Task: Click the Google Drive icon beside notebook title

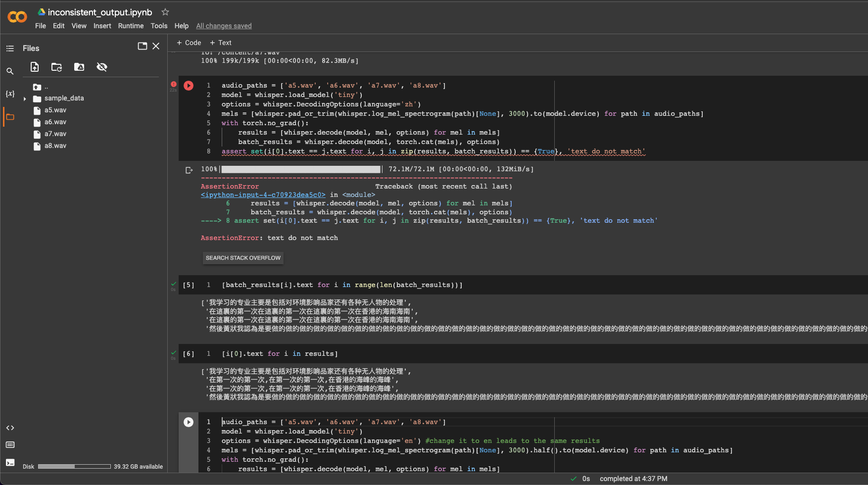Action: [42, 12]
